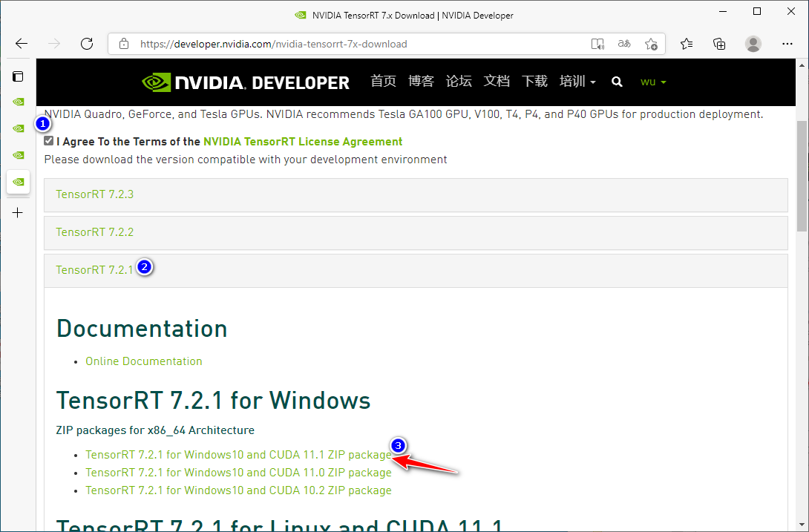Open the immersive reader icon
This screenshot has width=809, height=532.
[x=597, y=44]
